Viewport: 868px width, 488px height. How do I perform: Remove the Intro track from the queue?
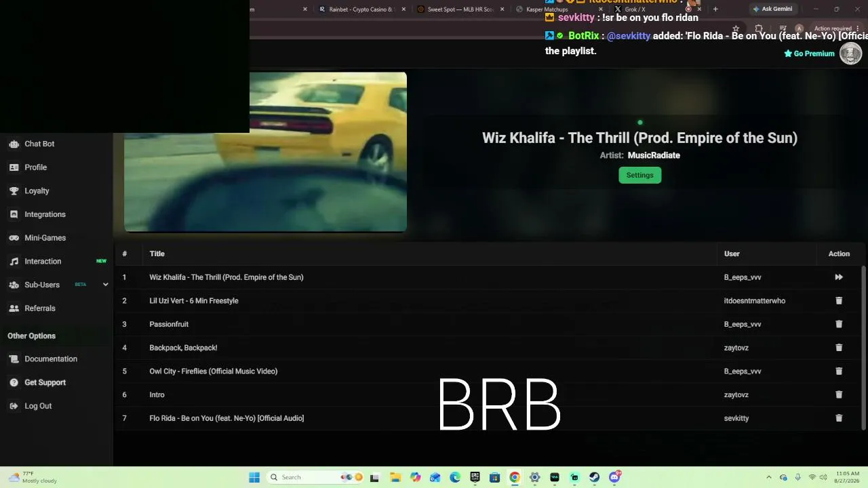coord(839,394)
